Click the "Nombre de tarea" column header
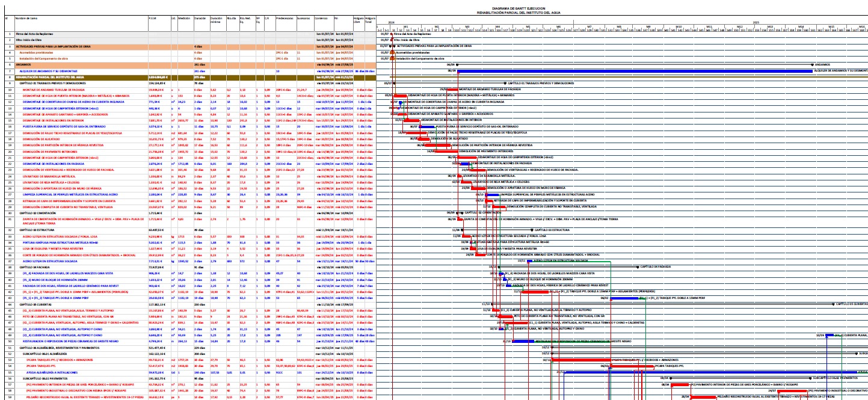Screen dimensions: 868x400 pyautogui.click(x=26, y=19)
